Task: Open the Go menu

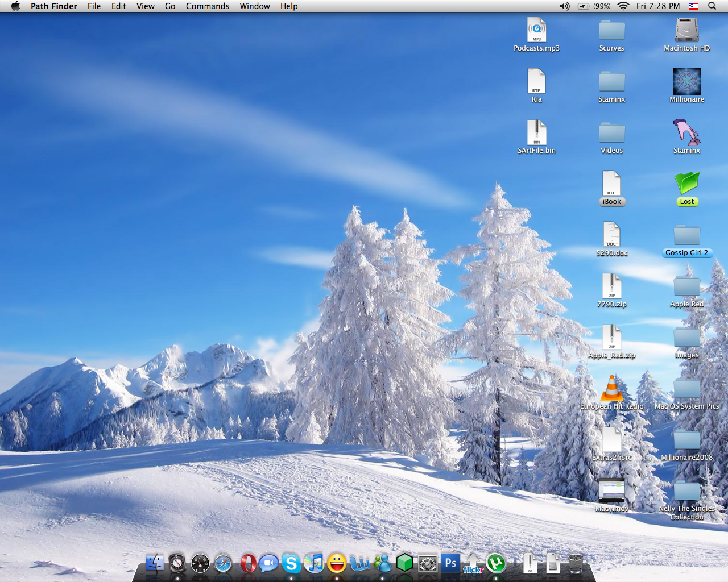Action: (170, 6)
